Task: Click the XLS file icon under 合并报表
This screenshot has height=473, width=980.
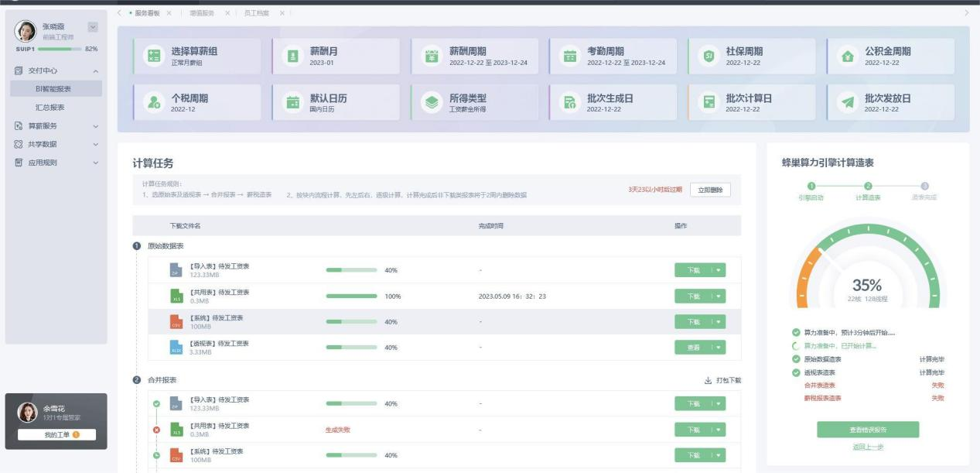Action: point(176,429)
